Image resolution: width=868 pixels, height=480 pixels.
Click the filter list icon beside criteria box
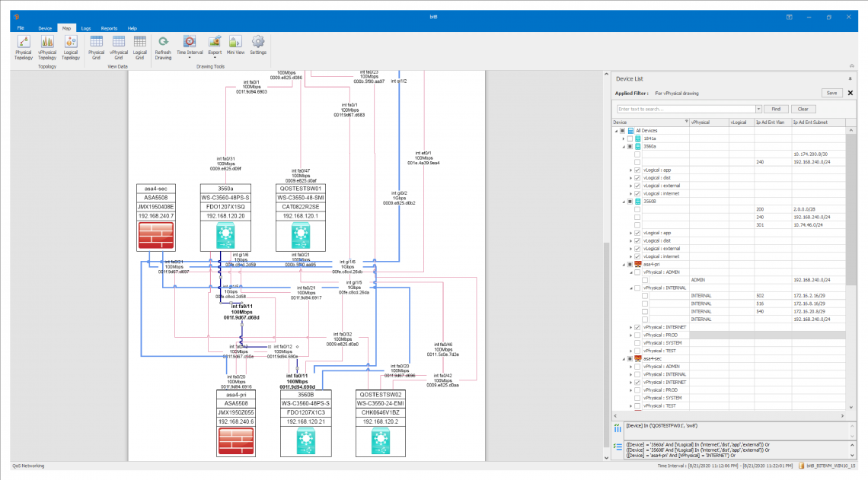[617, 447]
